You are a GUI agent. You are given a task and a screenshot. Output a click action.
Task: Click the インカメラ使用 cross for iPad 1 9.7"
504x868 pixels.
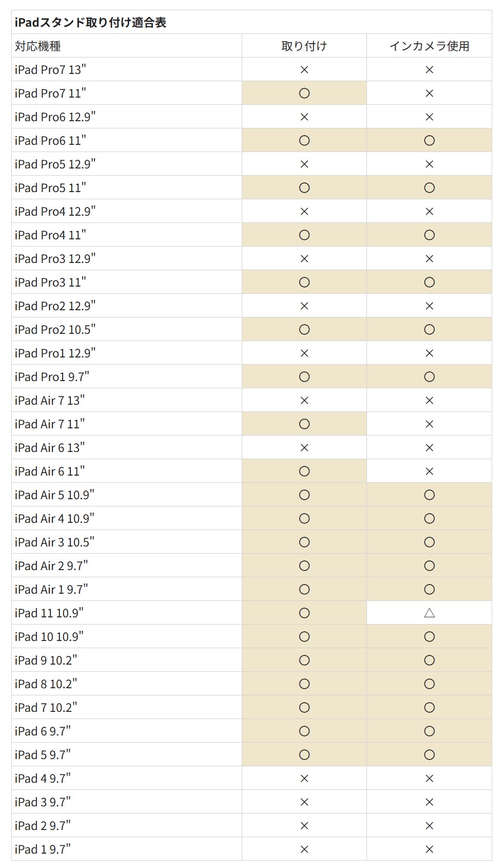point(430,849)
